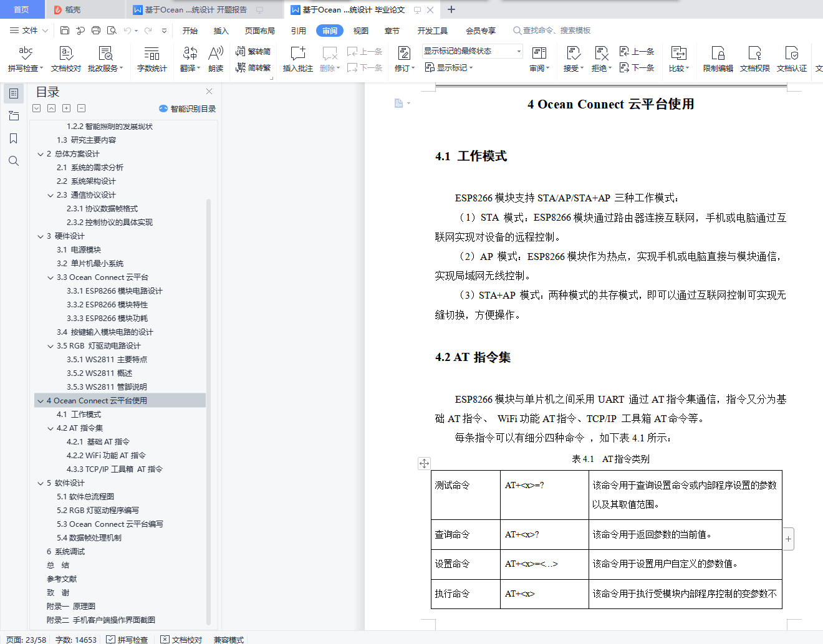Go to '6 系统调试' in outline
This screenshot has height=644, width=823.
(x=65, y=552)
